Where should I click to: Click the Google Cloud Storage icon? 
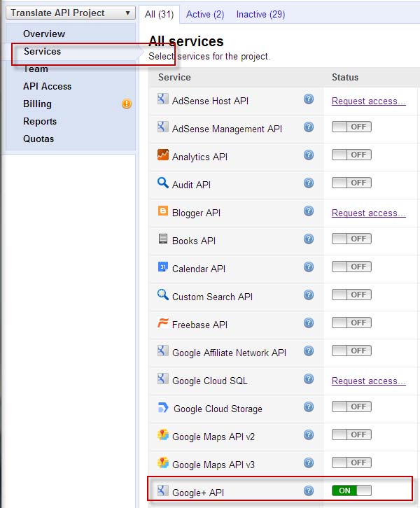pos(163,407)
